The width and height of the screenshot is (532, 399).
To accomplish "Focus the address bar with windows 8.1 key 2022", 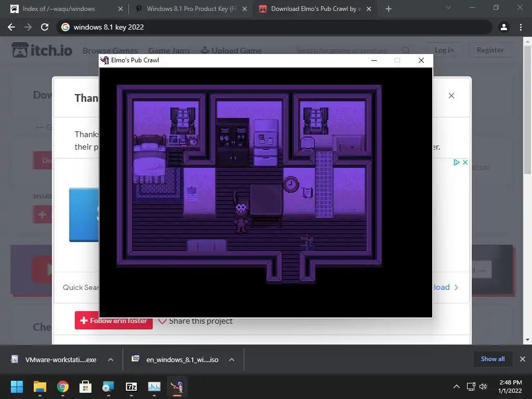I will pyautogui.click(x=274, y=27).
